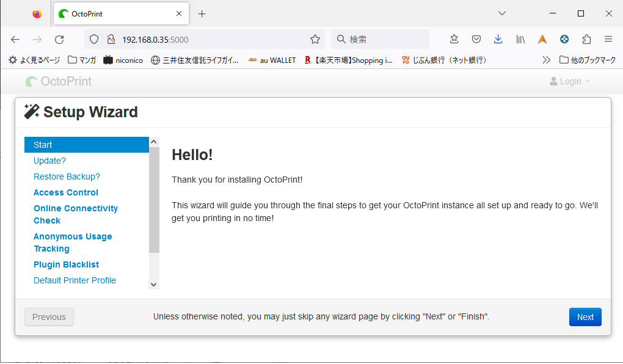Screen dimensions: 623x364
Task: Open 他のブックマーク folder
Action: tap(588, 60)
